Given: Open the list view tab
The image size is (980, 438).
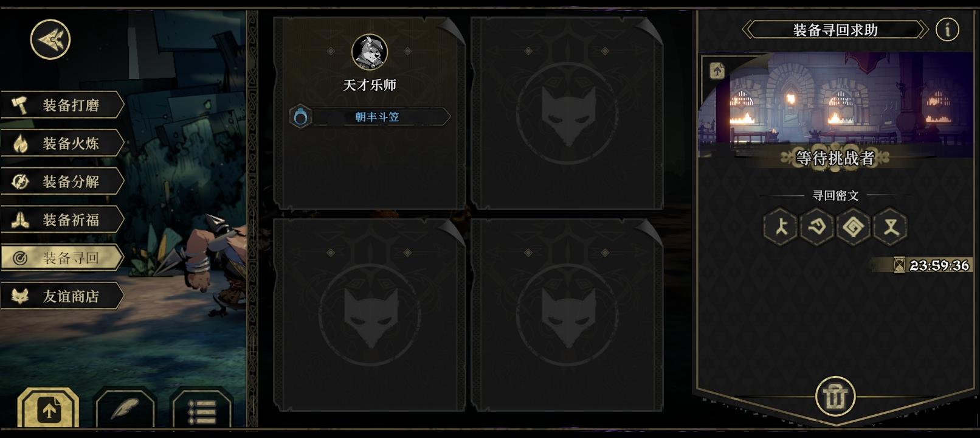Looking at the screenshot, I should [202, 409].
